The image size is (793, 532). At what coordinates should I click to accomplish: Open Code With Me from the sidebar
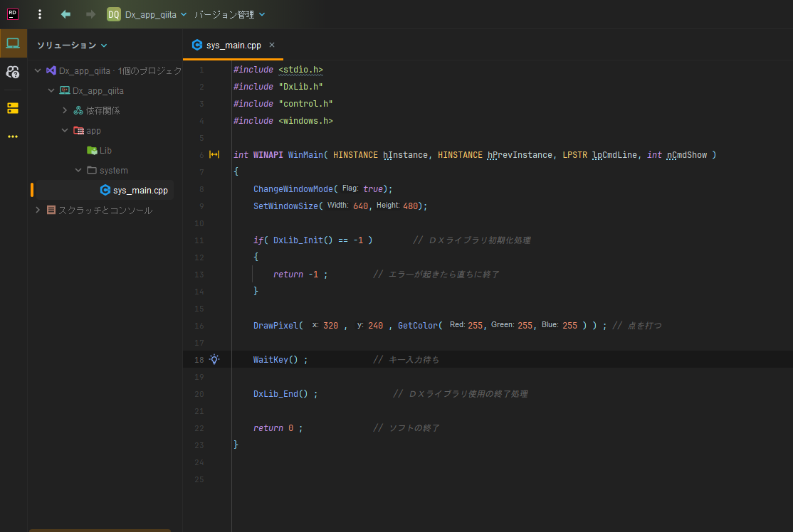pos(12,72)
